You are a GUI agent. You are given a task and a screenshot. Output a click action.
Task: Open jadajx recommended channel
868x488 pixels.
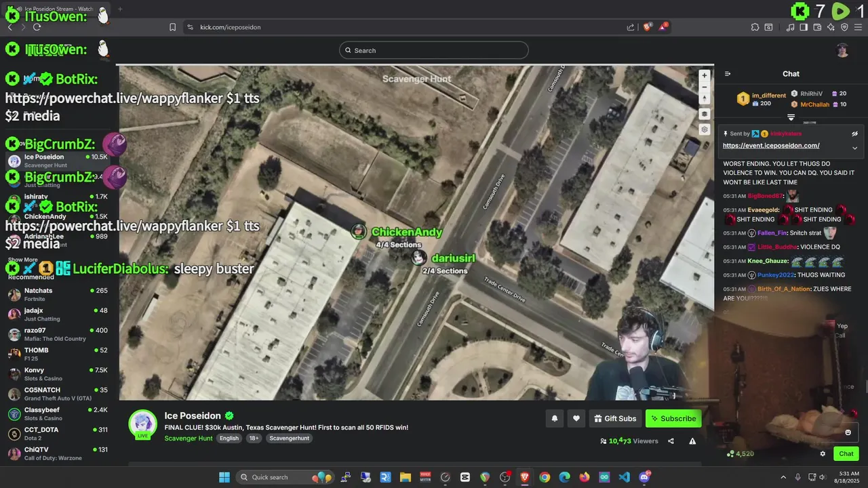coord(58,314)
